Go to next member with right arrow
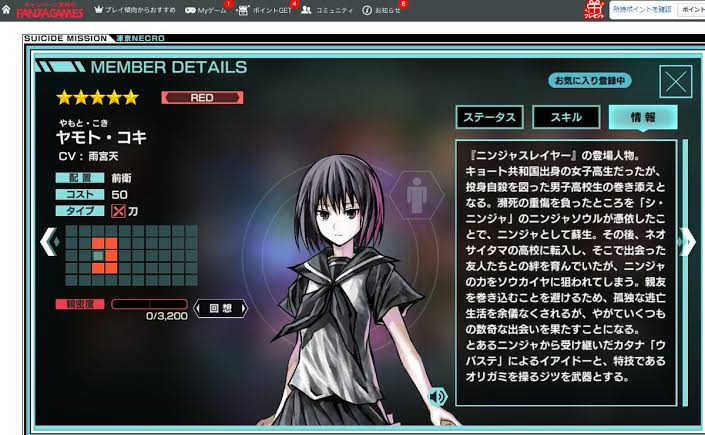 point(686,241)
